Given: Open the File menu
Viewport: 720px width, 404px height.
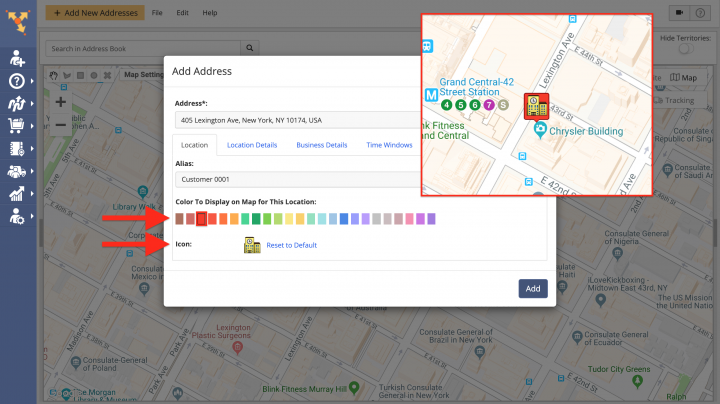Looking at the screenshot, I should click(157, 13).
